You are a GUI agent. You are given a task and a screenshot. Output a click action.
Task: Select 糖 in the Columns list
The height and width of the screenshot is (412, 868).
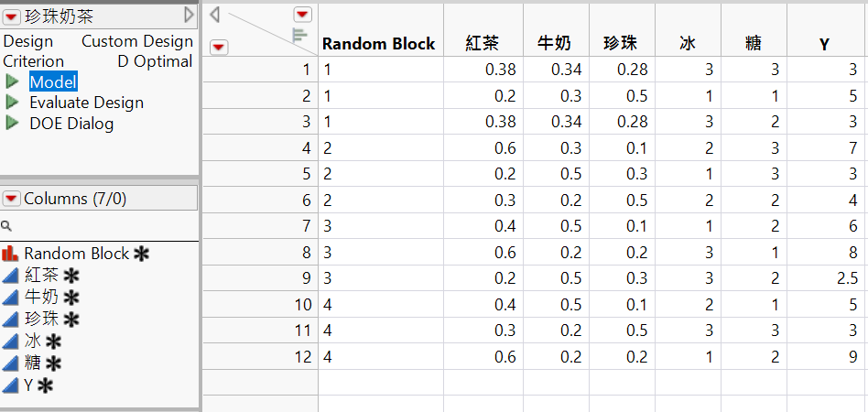click(34, 363)
